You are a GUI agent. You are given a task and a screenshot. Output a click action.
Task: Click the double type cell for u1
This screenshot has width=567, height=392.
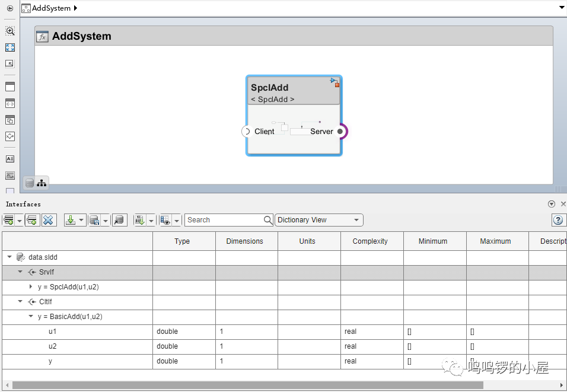[184, 332]
